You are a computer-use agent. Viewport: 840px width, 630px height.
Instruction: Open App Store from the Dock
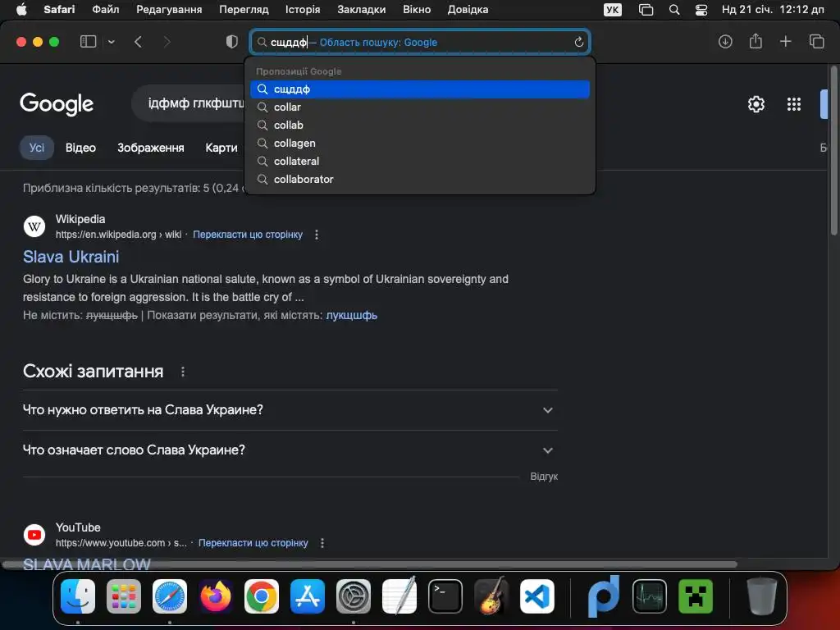pyautogui.click(x=308, y=596)
